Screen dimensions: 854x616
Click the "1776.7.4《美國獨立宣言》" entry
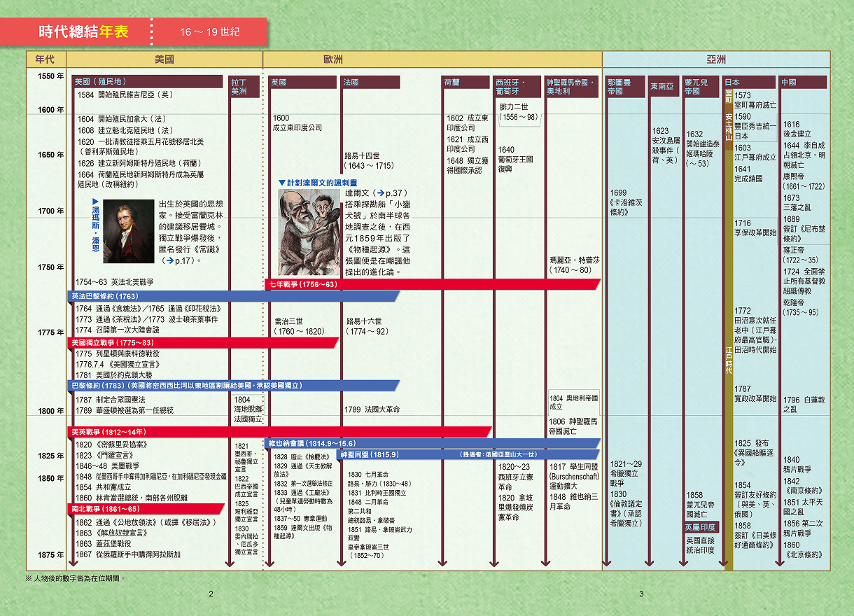(118, 365)
